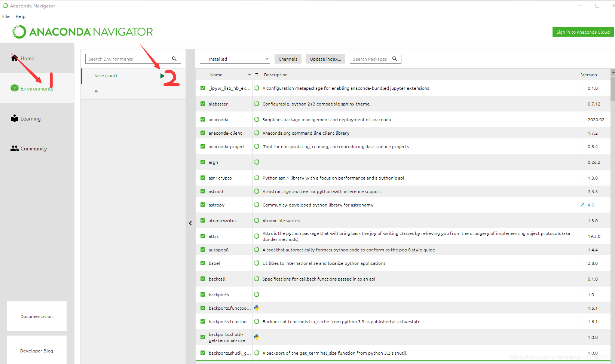Click the conda type icon for backcall
This screenshot has width=615, height=364.
point(257,279)
